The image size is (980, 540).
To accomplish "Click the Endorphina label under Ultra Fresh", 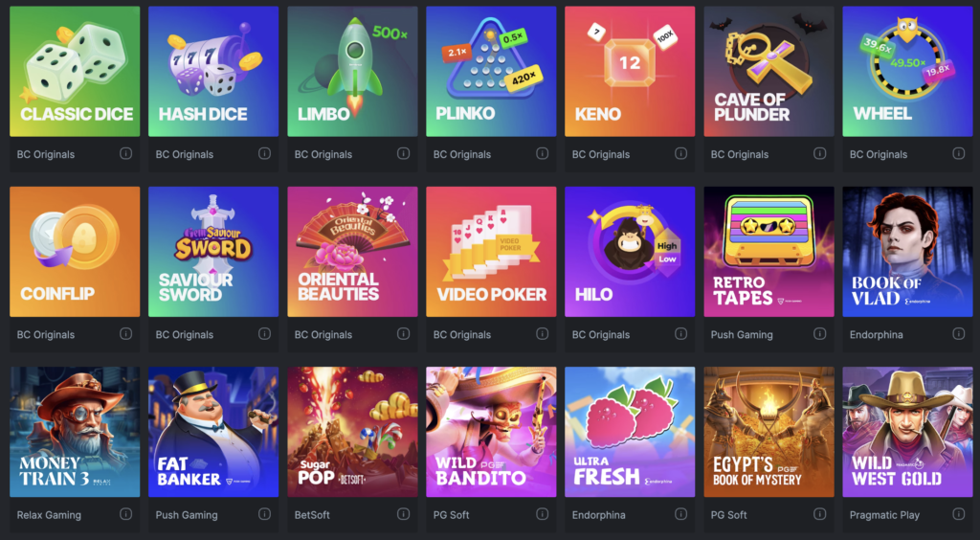I will tap(599, 515).
